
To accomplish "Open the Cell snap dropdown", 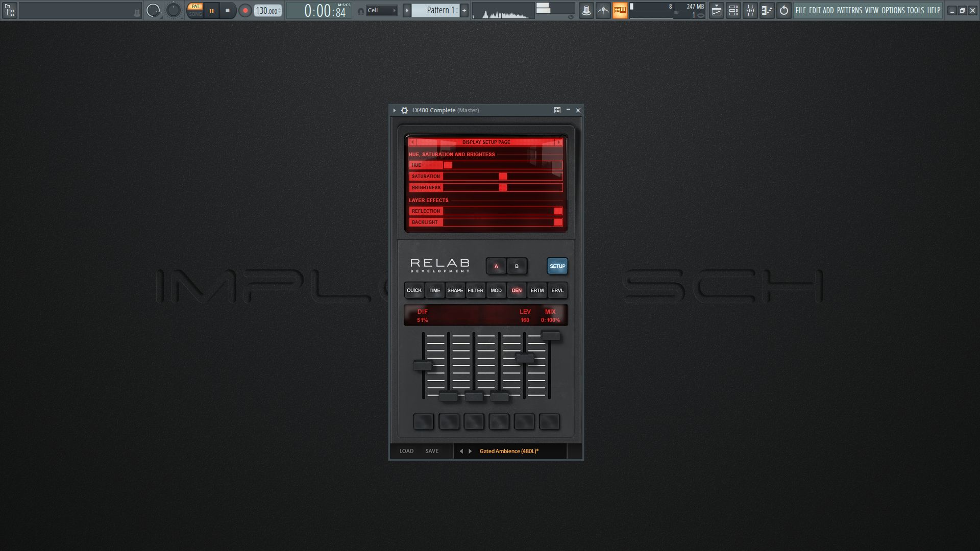I will tap(382, 10).
